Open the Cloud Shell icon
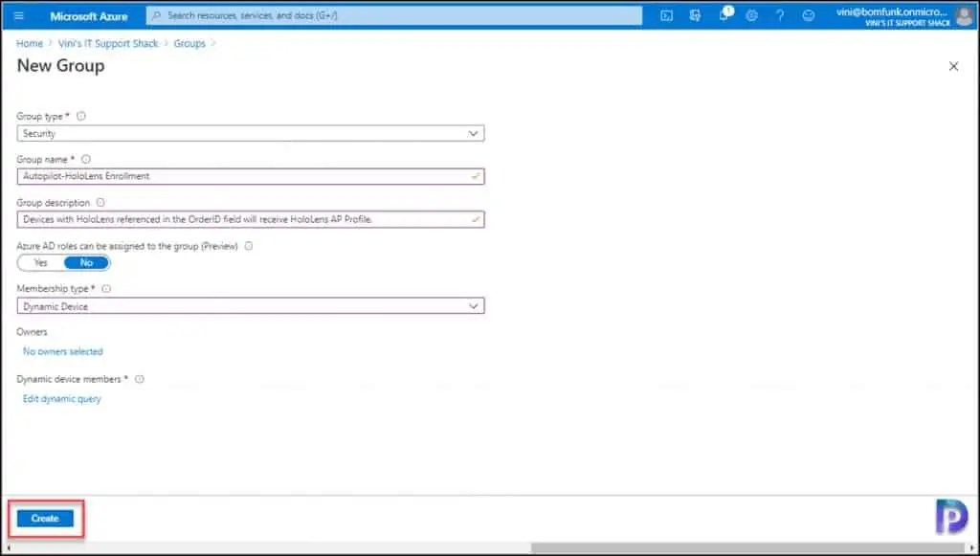 coord(667,14)
